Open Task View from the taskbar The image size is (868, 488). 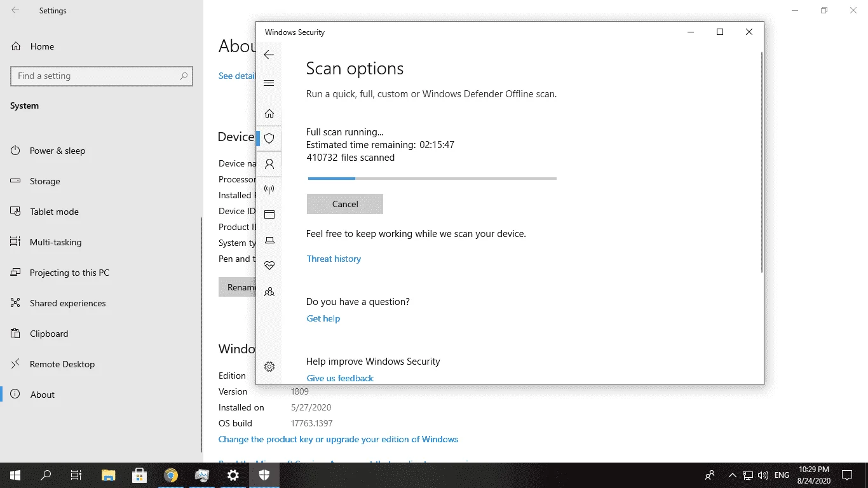(x=76, y=475)
